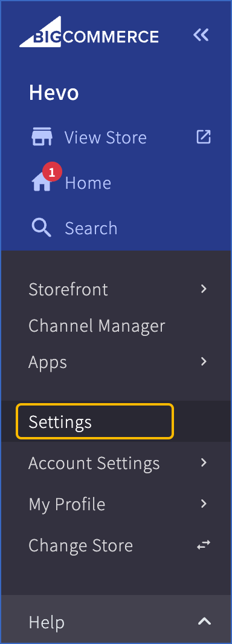Screen dimensions: 232x644
Task: Click the View Store link
Action: click(x=105, y=137)
